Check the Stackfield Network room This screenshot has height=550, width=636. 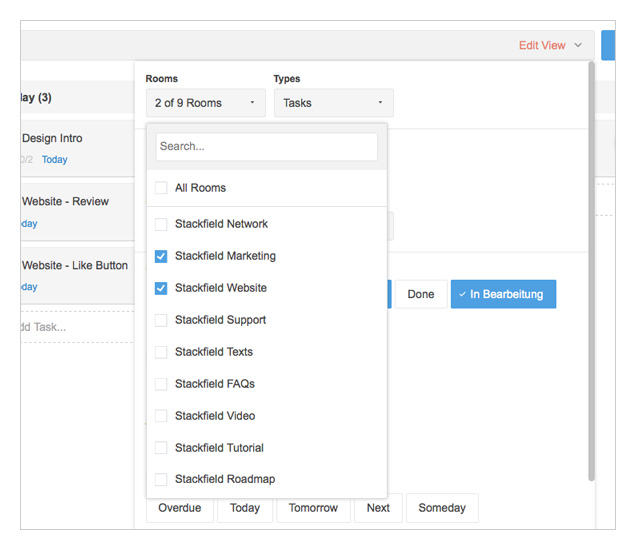161,224
